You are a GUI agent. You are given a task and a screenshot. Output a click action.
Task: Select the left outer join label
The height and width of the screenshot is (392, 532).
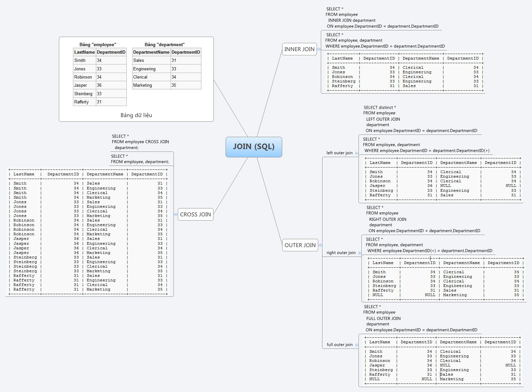(340, 153)
